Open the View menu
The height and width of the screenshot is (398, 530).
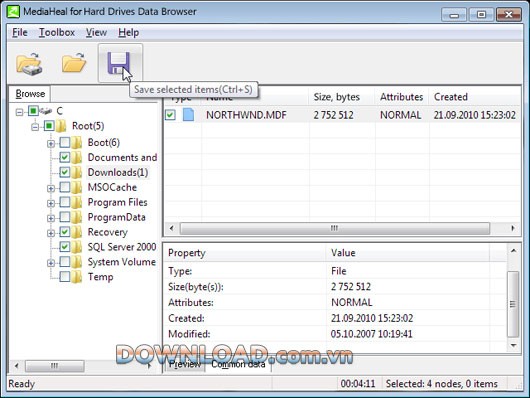point(96,32)
